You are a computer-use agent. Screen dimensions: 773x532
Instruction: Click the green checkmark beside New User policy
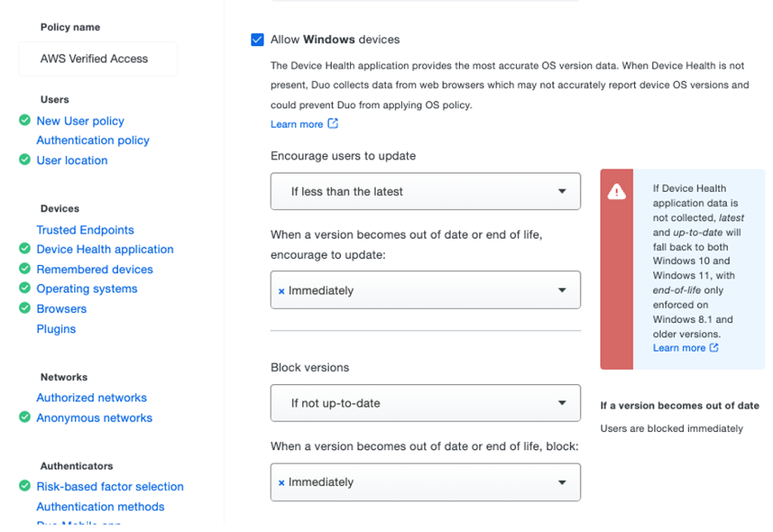pos(25,121)
